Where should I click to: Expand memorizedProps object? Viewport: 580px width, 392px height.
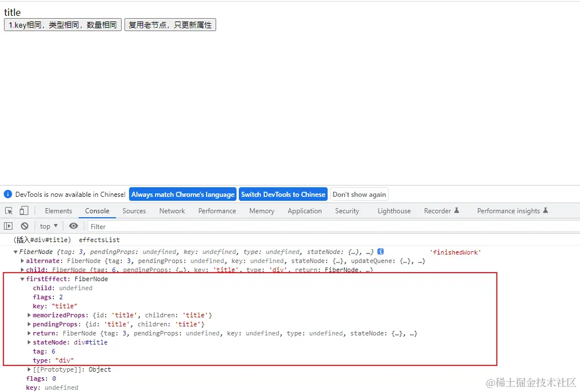(x=29, y=315)
